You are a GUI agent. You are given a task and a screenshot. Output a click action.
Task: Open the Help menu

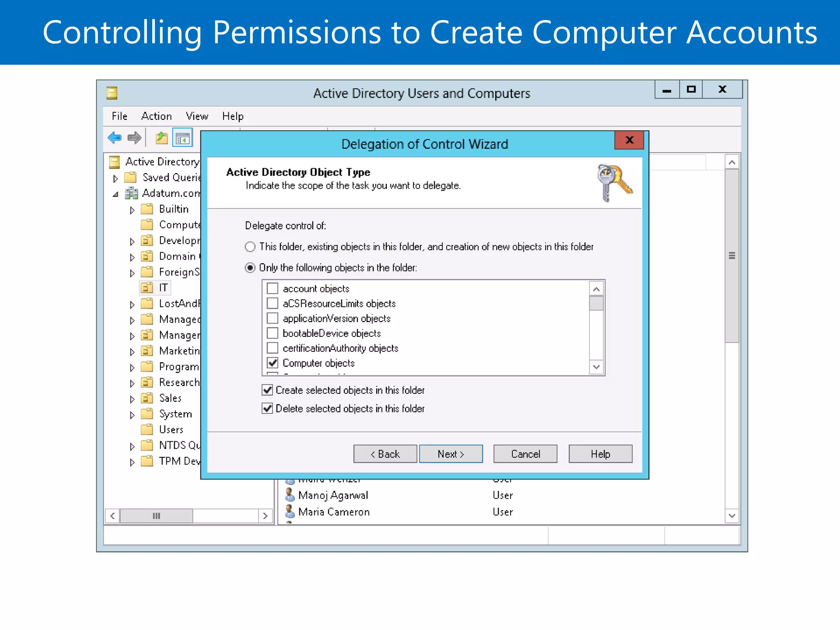tap(233, 116)
